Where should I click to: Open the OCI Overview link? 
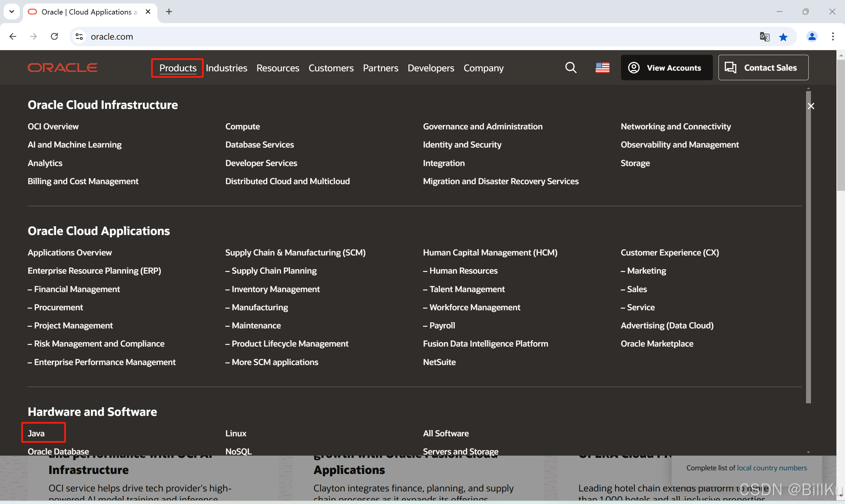point(53,126)
